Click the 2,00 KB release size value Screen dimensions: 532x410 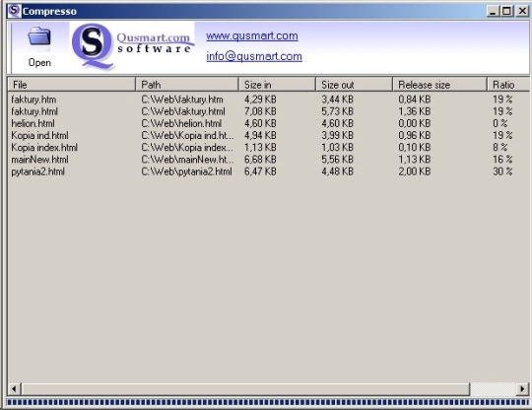(x=415, y=171)
